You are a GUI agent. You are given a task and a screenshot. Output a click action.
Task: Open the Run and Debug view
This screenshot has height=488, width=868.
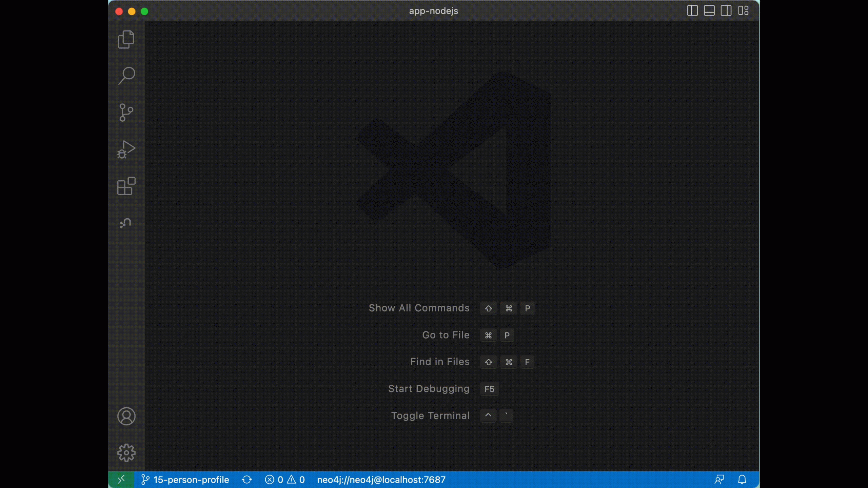point(126,149)
